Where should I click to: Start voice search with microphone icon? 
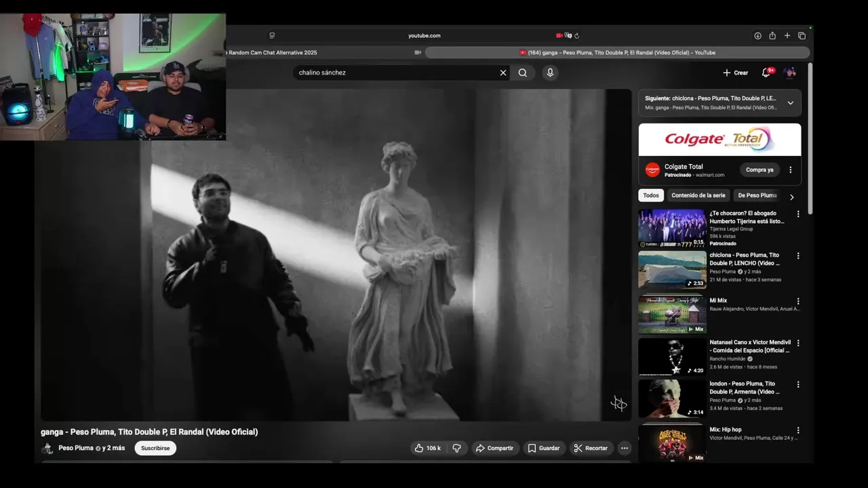click(x=550, y=73)
